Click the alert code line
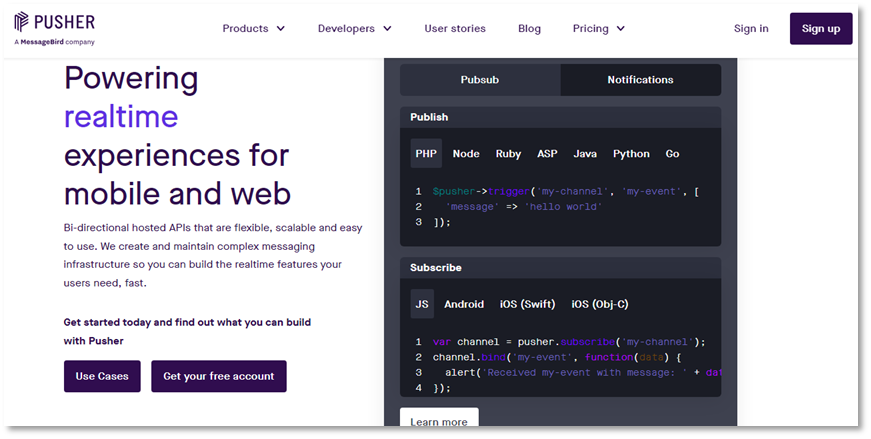The width and height of the screenshot is (871, 439). (583, 373)
